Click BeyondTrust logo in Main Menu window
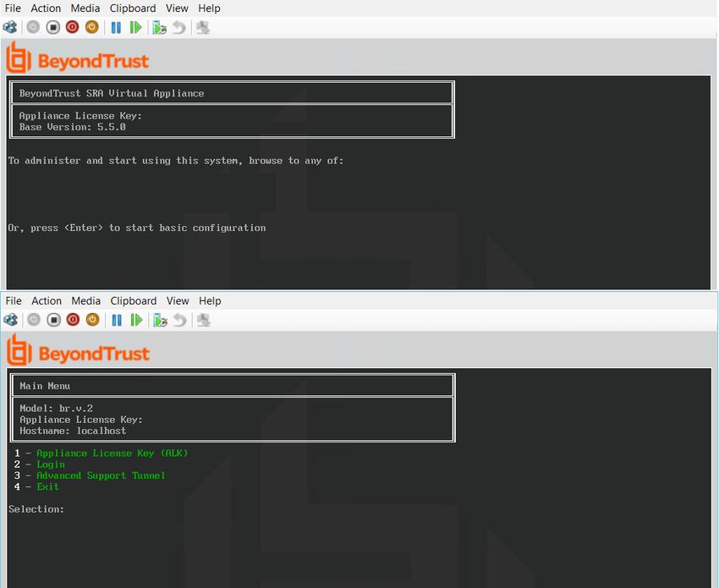719x588 pixels. pos(78,350)
